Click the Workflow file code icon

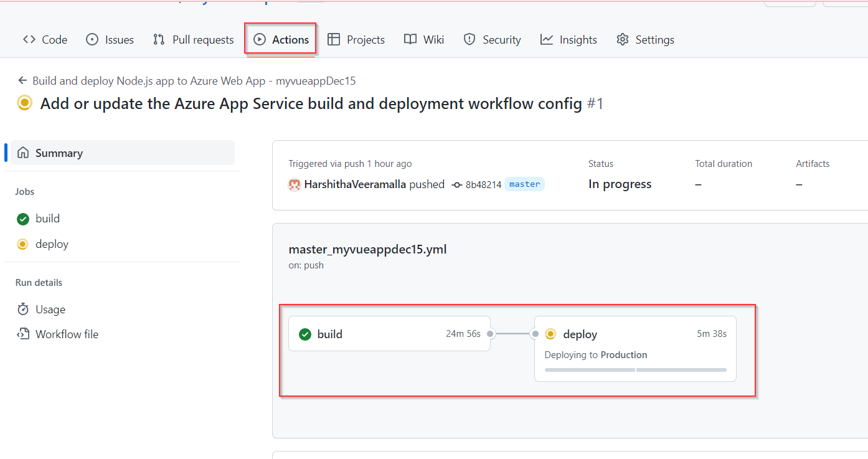[23, 334]
